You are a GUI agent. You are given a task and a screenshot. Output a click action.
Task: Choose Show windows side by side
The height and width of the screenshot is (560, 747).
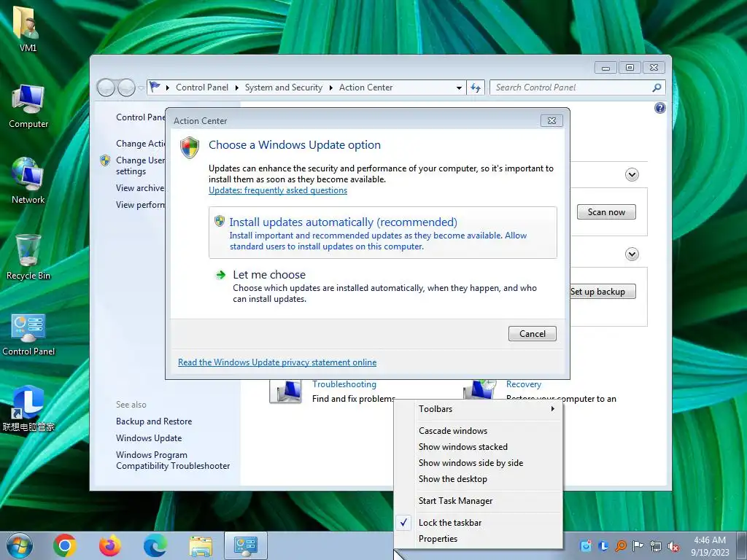coord(479,463)
